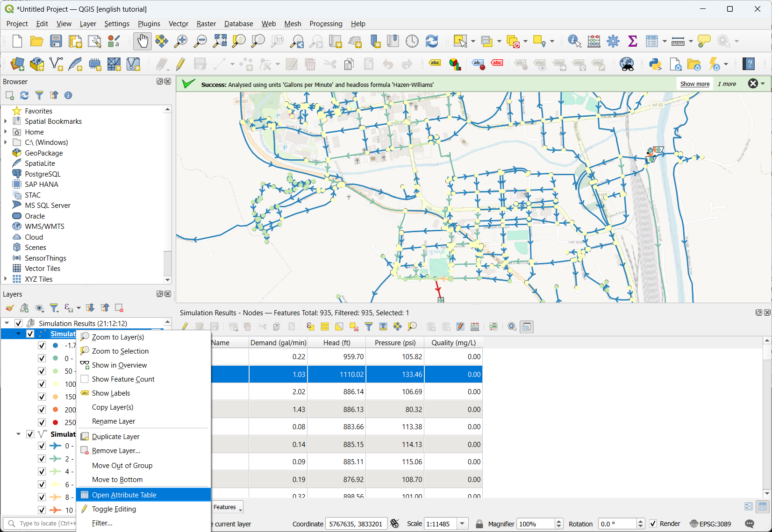Click the Zoom In magnifier tool

pyautogui.click(x=180, y=41)
